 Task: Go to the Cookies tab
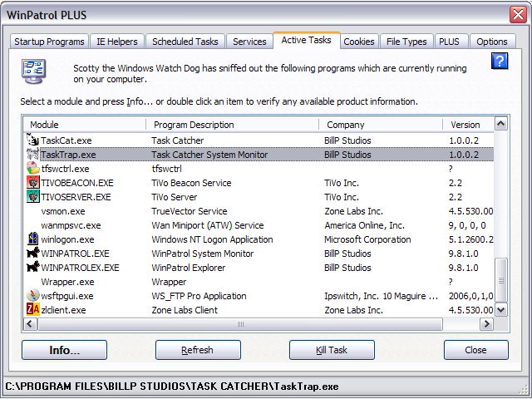pos(358,42)
